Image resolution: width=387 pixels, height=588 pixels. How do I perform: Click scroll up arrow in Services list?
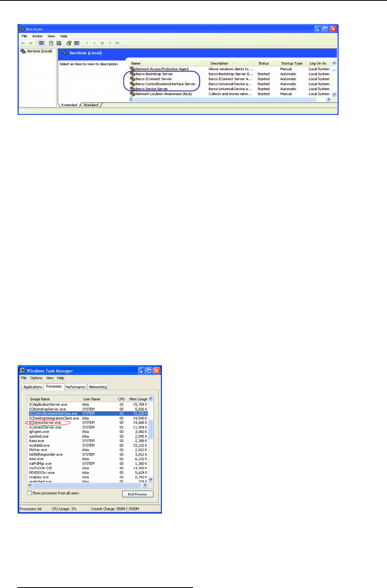point(334,63)
